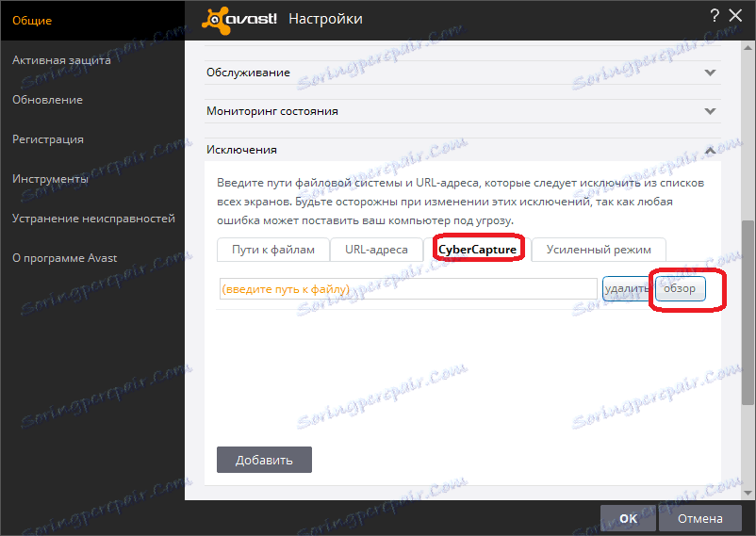Click the vertical scrollbar thumb
Viewport: 756px width, 536px height.
pos(748,313)
